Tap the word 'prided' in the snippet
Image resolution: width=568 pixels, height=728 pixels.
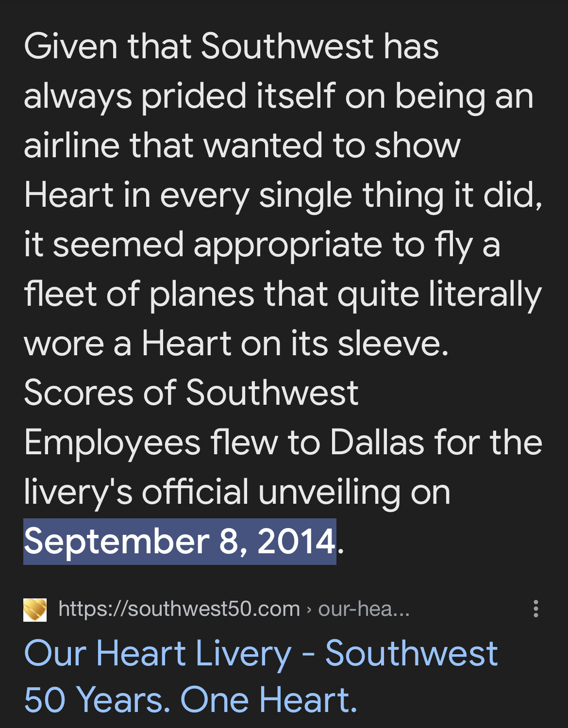(194, 98)
